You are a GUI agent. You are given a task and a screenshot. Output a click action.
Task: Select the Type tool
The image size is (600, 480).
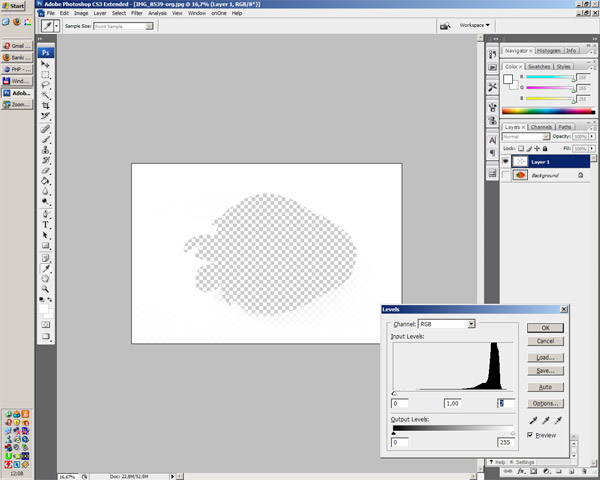(47, 225)
